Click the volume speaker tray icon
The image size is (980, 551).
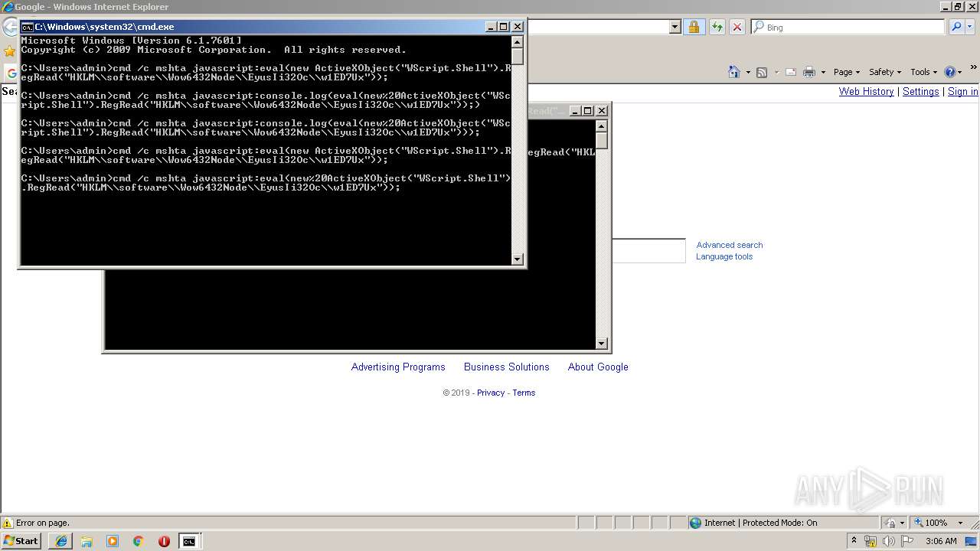[889, 541]
